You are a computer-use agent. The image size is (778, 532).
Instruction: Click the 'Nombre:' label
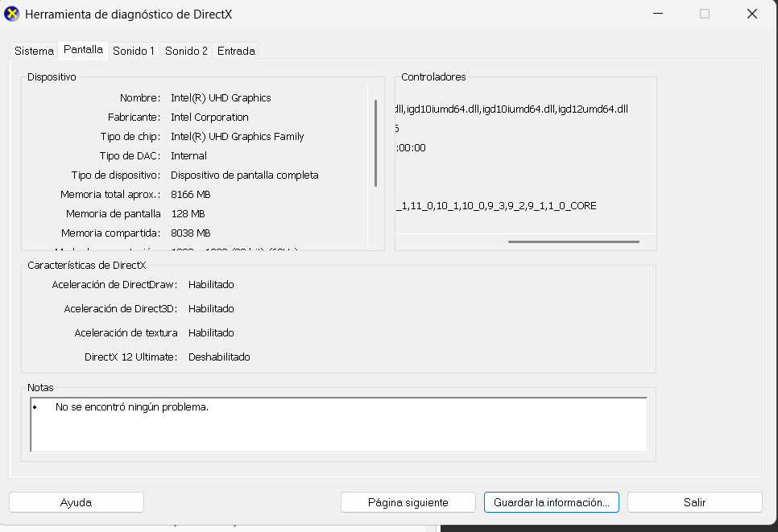pos(140,97)
